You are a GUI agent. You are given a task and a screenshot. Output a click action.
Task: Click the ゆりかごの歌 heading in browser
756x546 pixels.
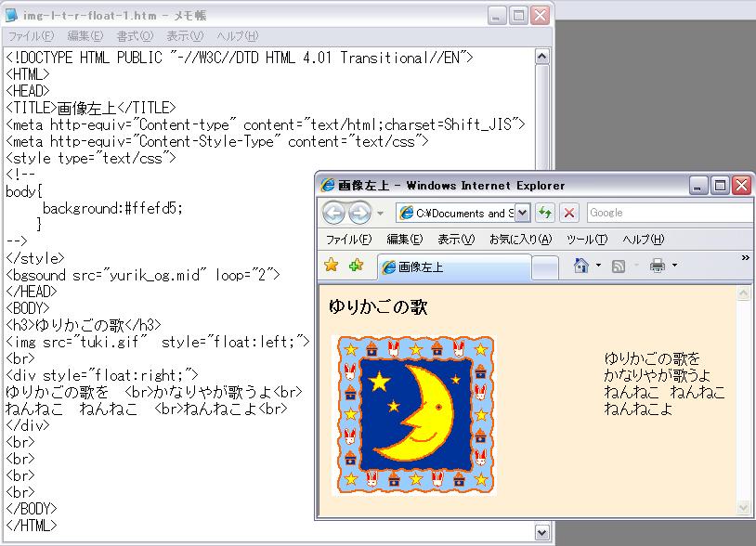378,306
